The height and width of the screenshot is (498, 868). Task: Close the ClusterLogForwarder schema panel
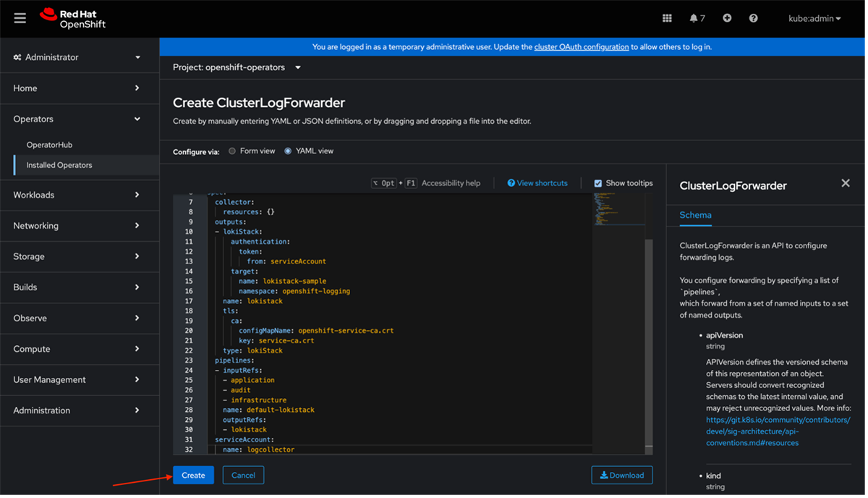point(845,183)
